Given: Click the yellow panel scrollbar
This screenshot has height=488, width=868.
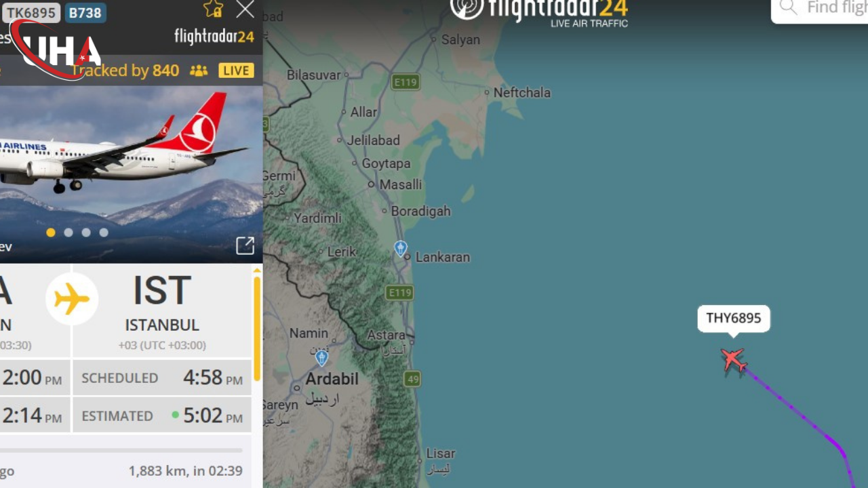Looking at the screenshot, I should pyautogui.click(x=257, y=329).
